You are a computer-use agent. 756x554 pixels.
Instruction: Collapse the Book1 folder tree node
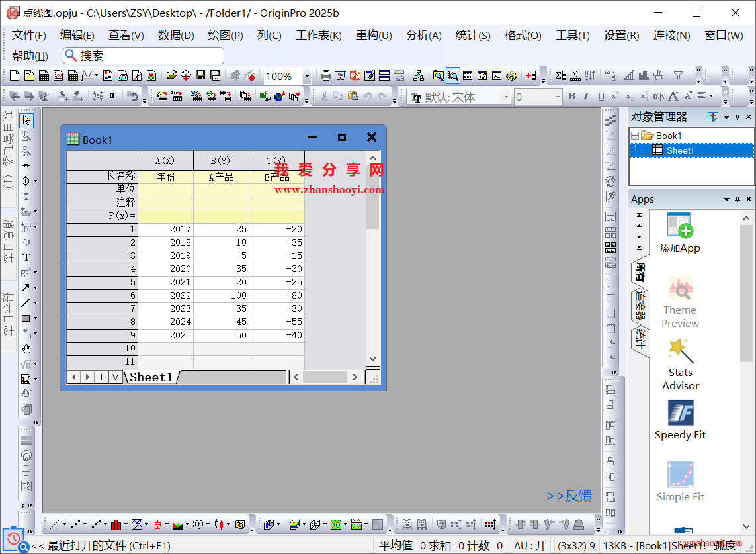(635, 136)
